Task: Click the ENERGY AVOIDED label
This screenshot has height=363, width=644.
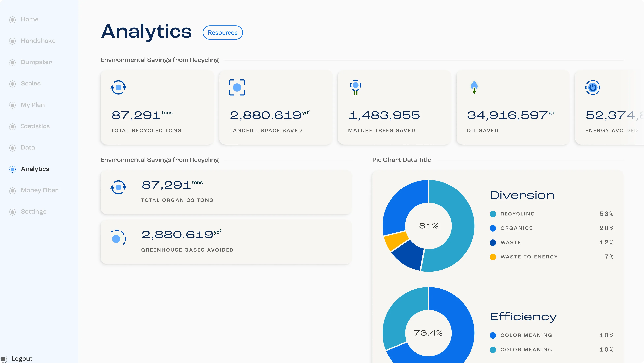Action: 612,130
